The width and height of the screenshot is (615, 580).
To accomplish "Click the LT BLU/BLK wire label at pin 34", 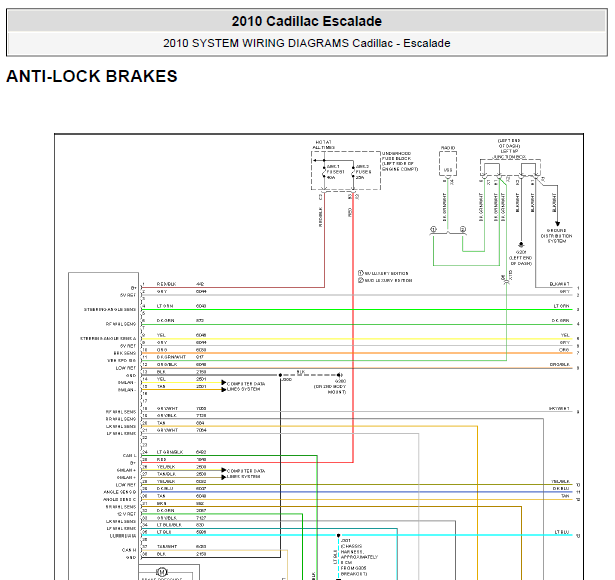I will coord(169,525).
